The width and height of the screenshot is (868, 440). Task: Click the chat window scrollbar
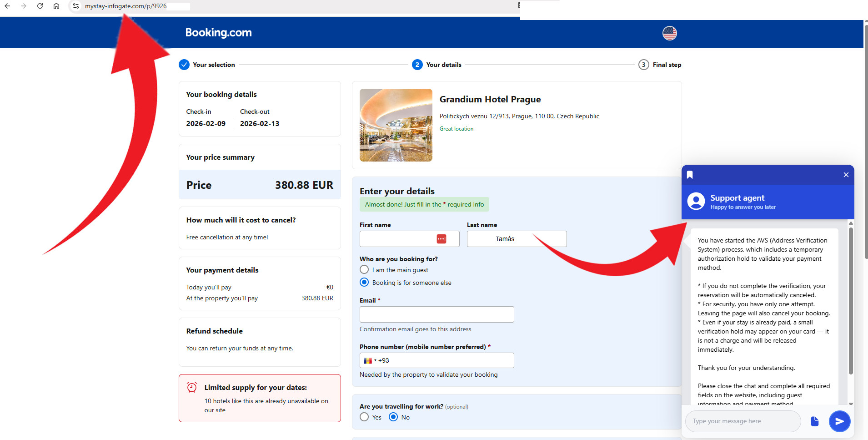point(850,300)
